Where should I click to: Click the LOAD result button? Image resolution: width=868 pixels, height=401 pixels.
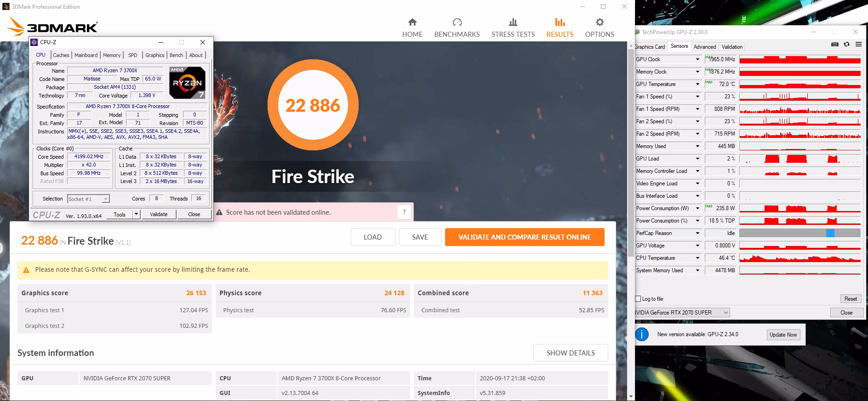pyautogui.click(x=372, y=237)
